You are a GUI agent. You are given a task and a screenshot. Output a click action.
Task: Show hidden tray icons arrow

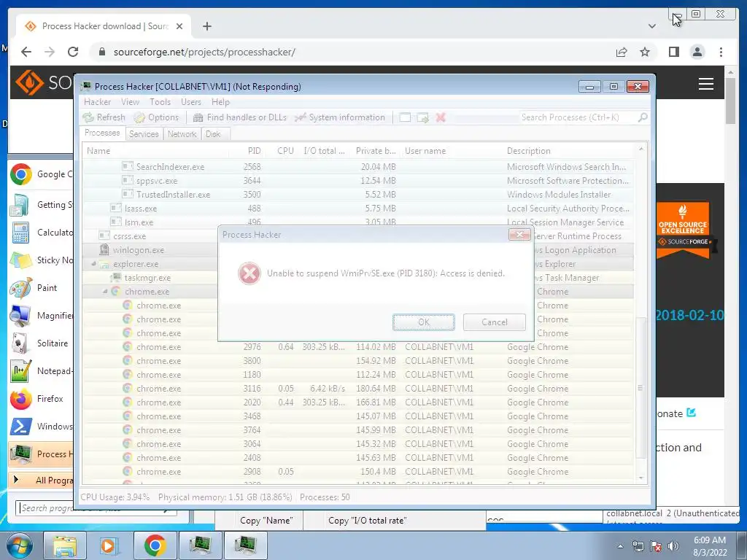click(620, 546)
